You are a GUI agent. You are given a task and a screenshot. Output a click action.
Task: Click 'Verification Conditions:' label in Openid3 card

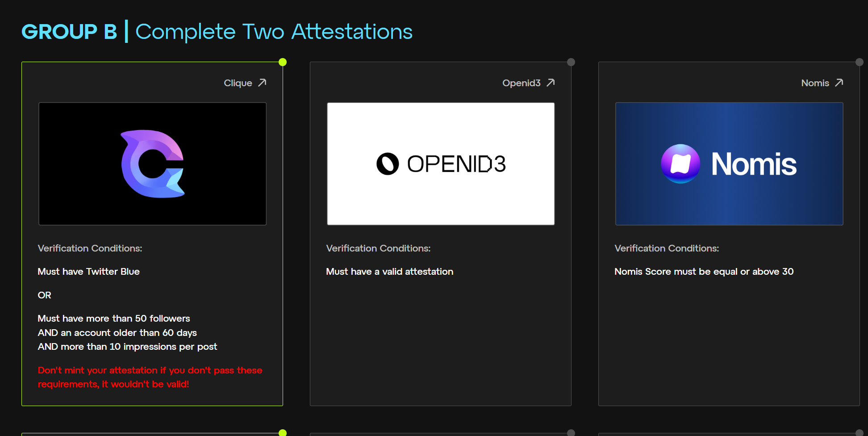pyautogui.click(x=379, y=248)
